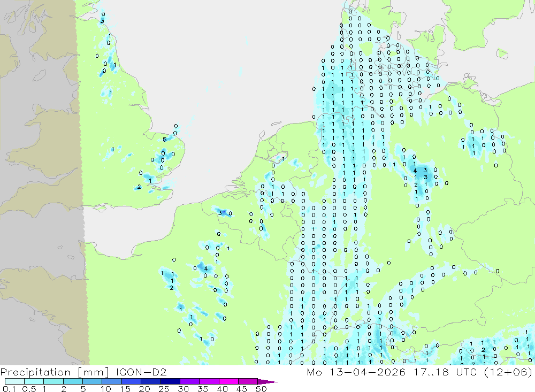Click the over-50 mm legend arrow tip
The width and height of the screenshot is (535, 392).
(x=267, y=381)
